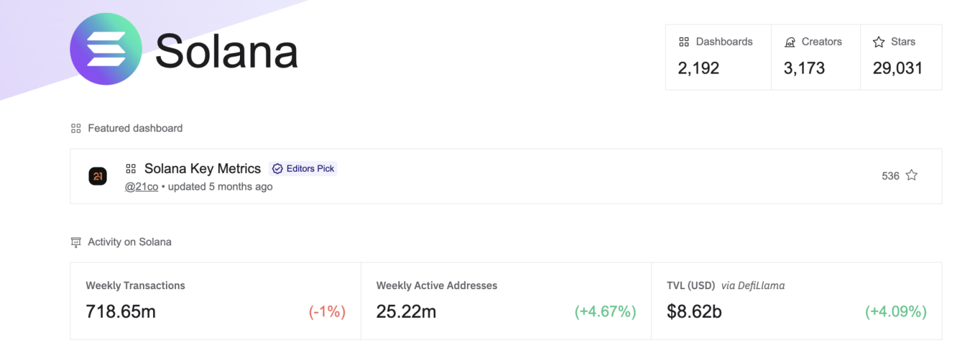This screenshot has height=358, width=980.
Task: Click the 2,192 Dashboards count
Action: pos(699,68)
